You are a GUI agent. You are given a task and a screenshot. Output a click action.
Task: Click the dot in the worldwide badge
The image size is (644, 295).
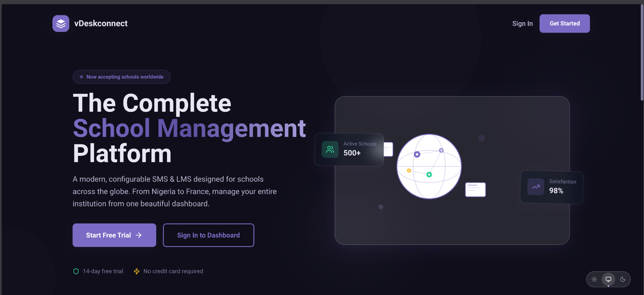[81, 77]
